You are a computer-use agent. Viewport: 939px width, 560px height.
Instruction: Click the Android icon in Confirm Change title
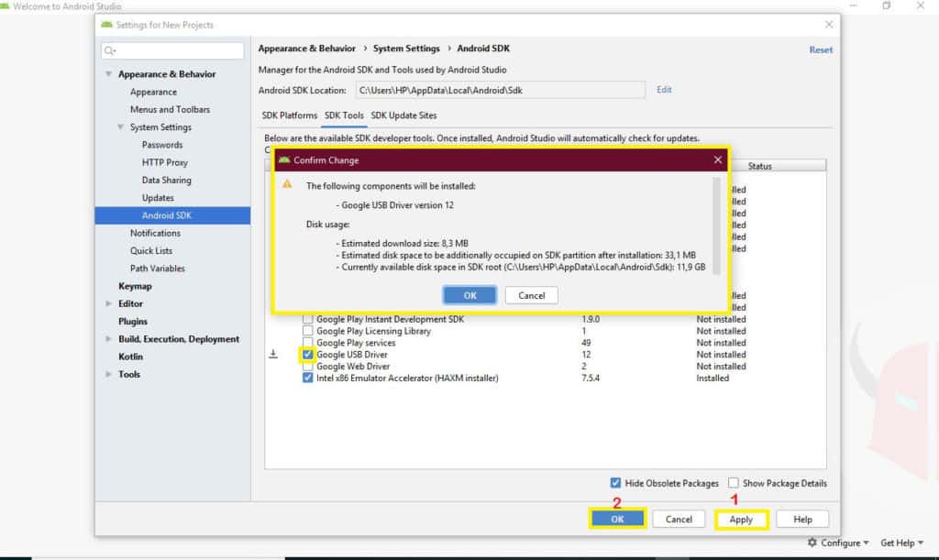click(x=284, y=159)
